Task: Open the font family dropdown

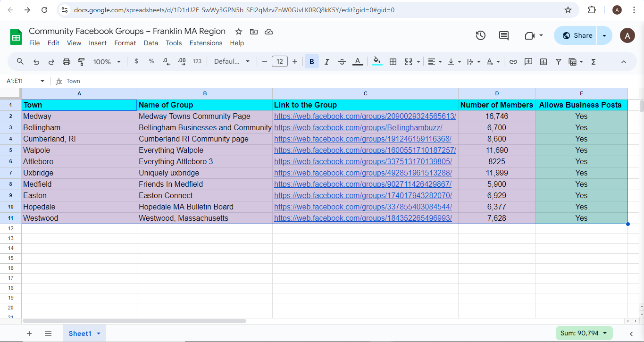Action: click(232, 61)
